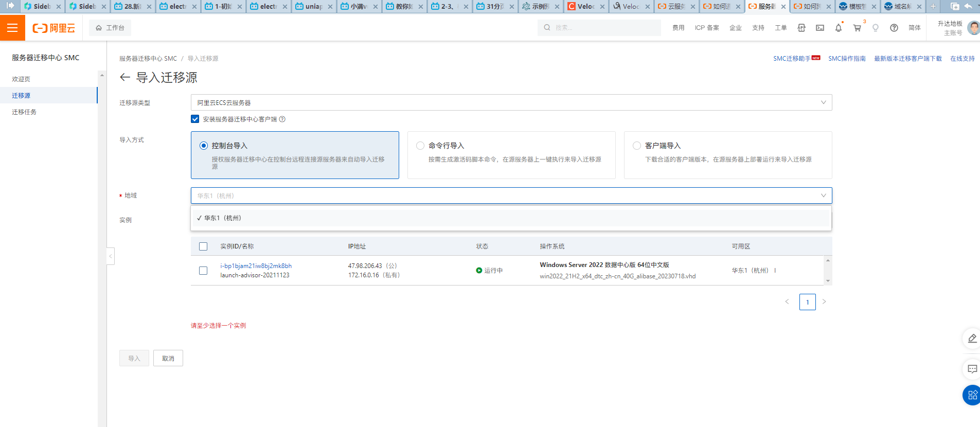Viewport: 980px width, 427px height.
Task: Open the 费用 billing menu
Action: (x=678, y=28)
